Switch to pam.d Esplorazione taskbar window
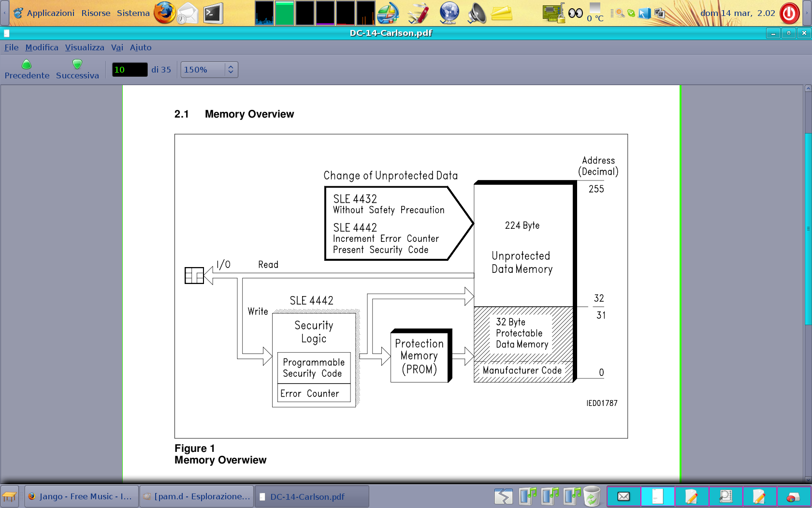The height and width of the screenshot is (508, 812). coord(197,496)
